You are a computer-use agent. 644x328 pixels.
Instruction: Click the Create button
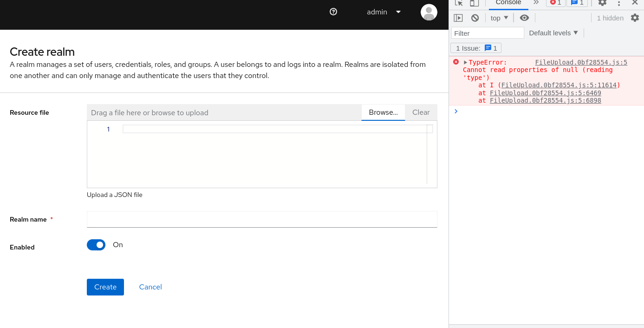coord(105,287)
